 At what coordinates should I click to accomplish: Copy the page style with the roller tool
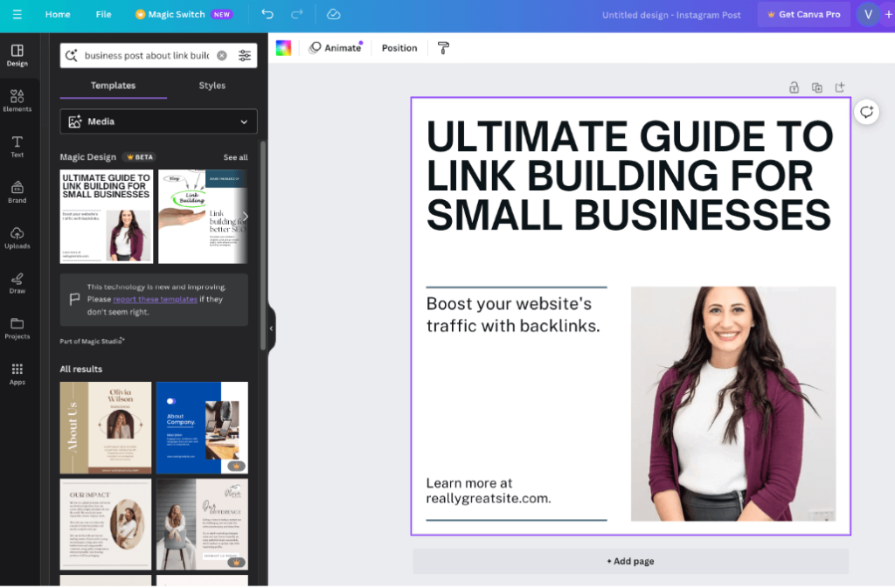(x=443, y=48)
